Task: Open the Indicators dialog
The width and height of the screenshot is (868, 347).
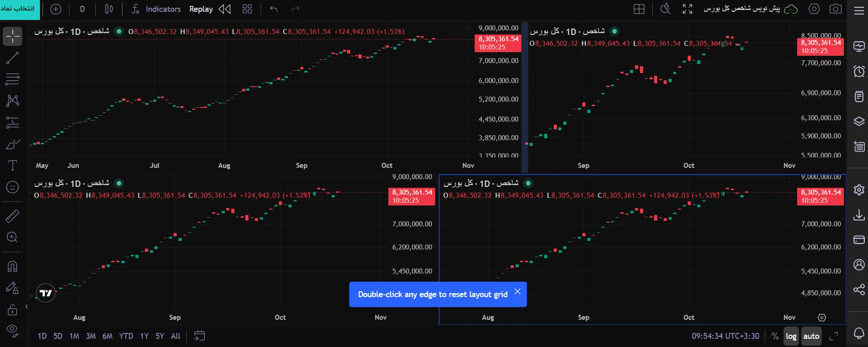Action: (156, 9)
